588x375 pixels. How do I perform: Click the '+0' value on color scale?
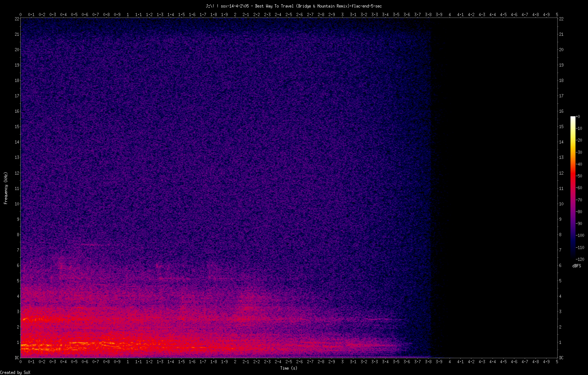tap(578, 117)
